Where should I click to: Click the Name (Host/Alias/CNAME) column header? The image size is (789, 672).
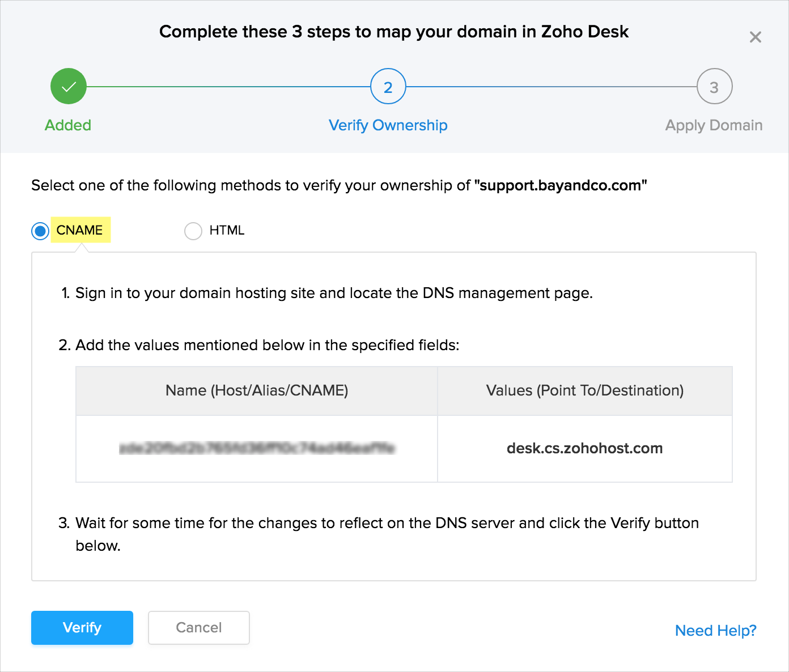pyautogui.click(x=257, y=390)
